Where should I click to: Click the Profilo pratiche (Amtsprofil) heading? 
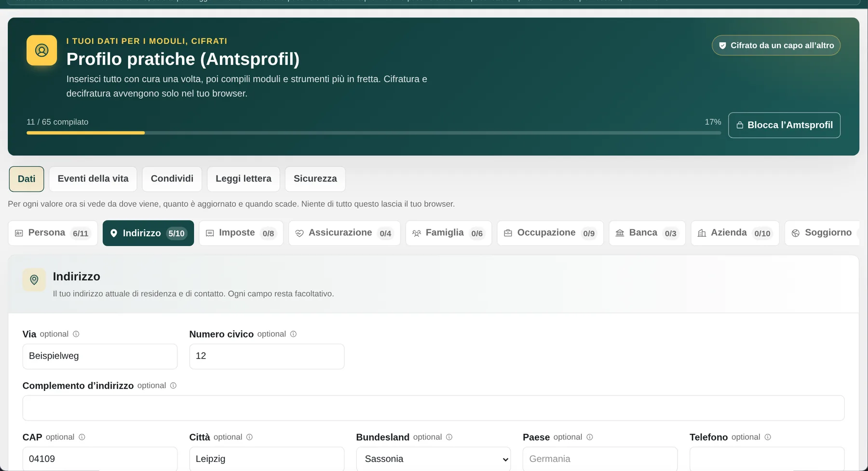coord(183,59)
